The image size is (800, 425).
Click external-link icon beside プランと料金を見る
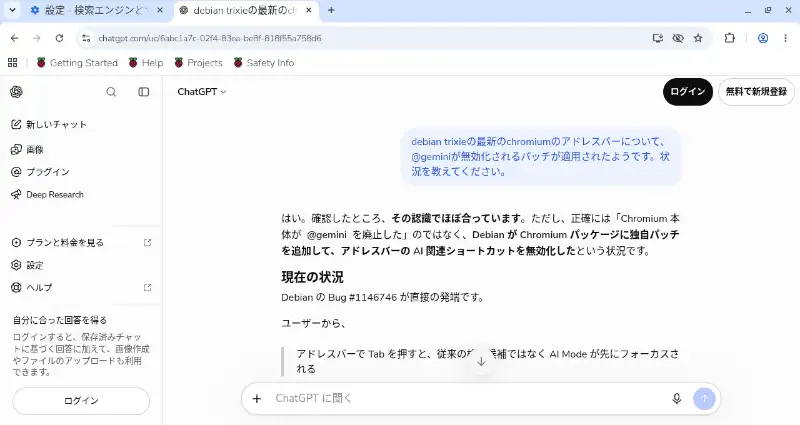pos(147,242)
